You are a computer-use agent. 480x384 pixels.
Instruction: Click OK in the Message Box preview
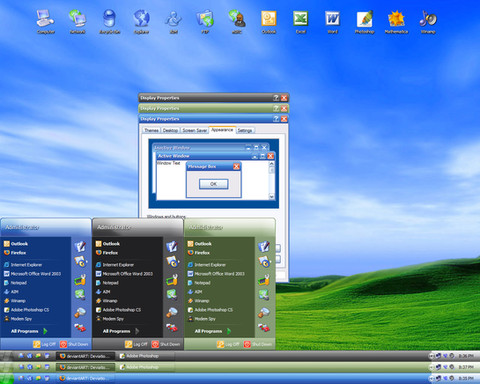[214, 184]
